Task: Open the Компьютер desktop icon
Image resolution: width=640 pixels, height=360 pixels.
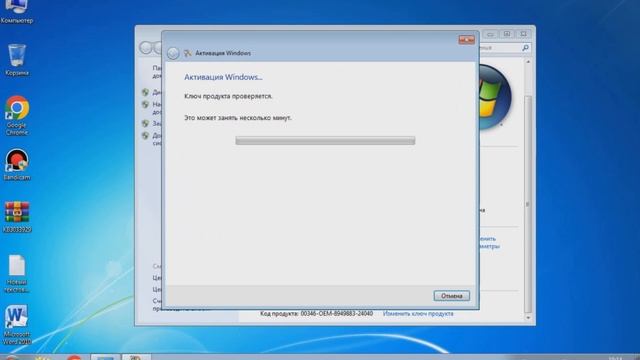Action: 17,12
